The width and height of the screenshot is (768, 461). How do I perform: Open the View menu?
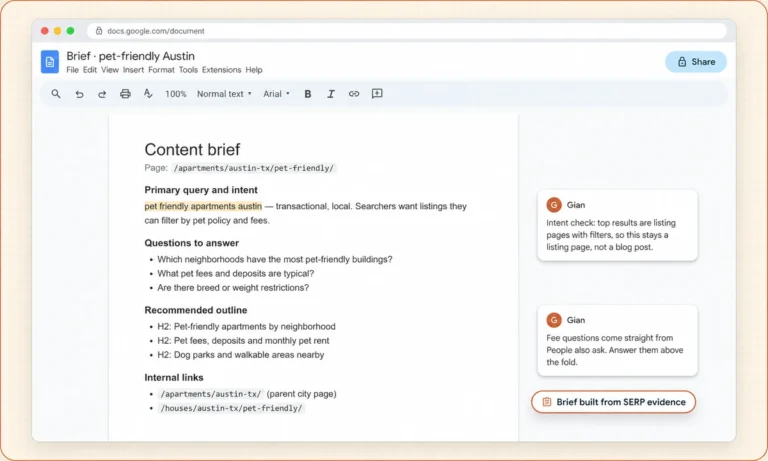point(110,70)
